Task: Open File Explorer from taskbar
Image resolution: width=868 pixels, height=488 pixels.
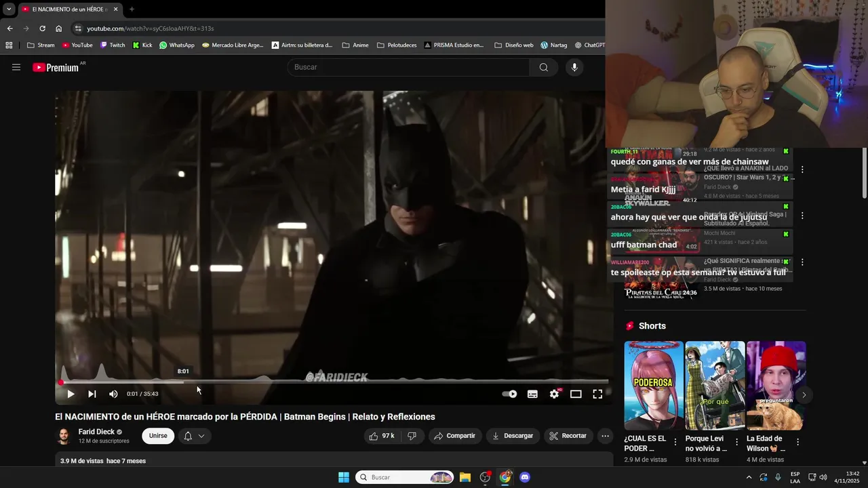Action: click(465, 477)
